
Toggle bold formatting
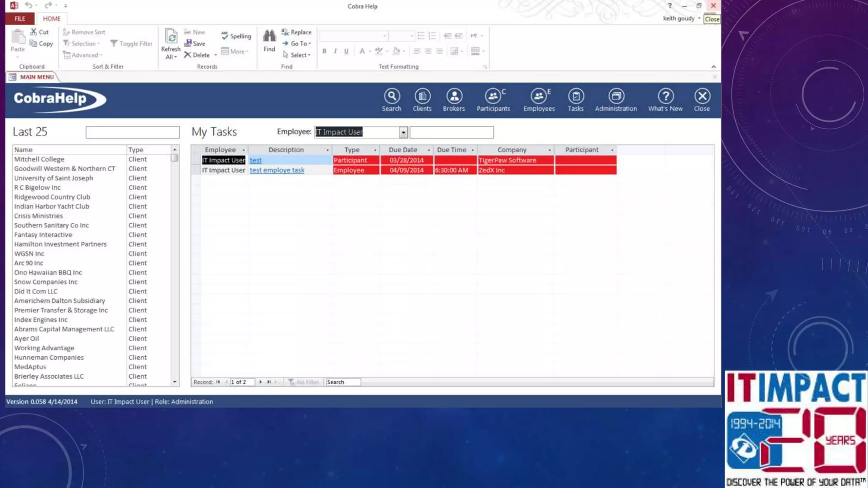click(x=324, y=51)
